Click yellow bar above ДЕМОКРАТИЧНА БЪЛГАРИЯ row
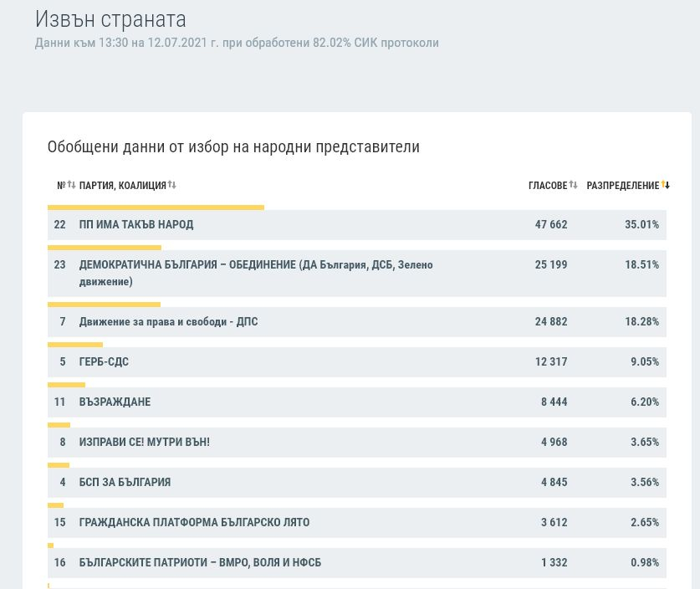Screen dimensions: 700x589 point(105,248)
